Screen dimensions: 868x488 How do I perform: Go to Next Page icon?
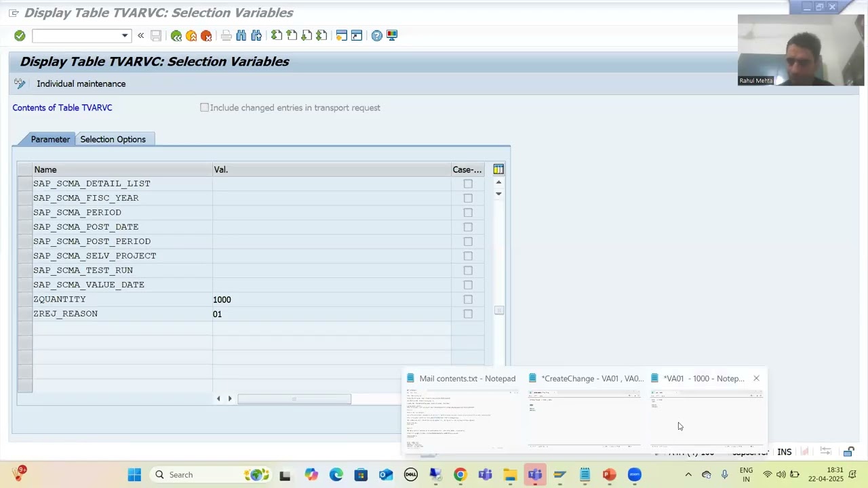(307, 35)
